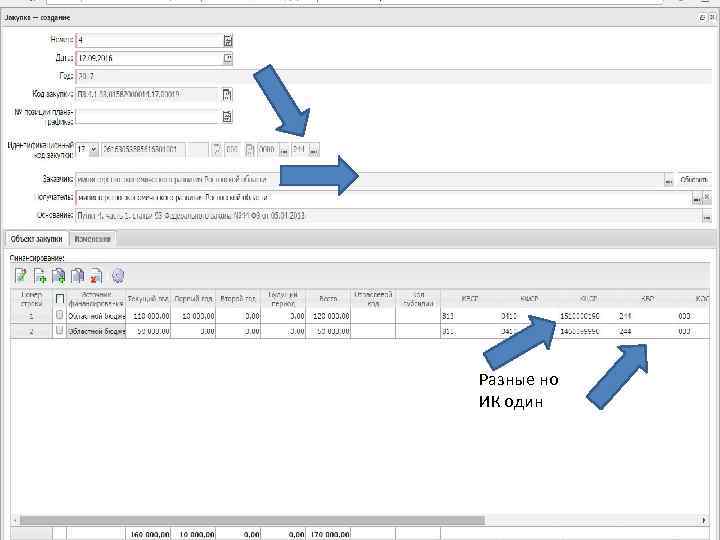Click the right arrow of the horizontal scrollbar
Viewport: 720px width, 540px height.
[x=703, y=520]
